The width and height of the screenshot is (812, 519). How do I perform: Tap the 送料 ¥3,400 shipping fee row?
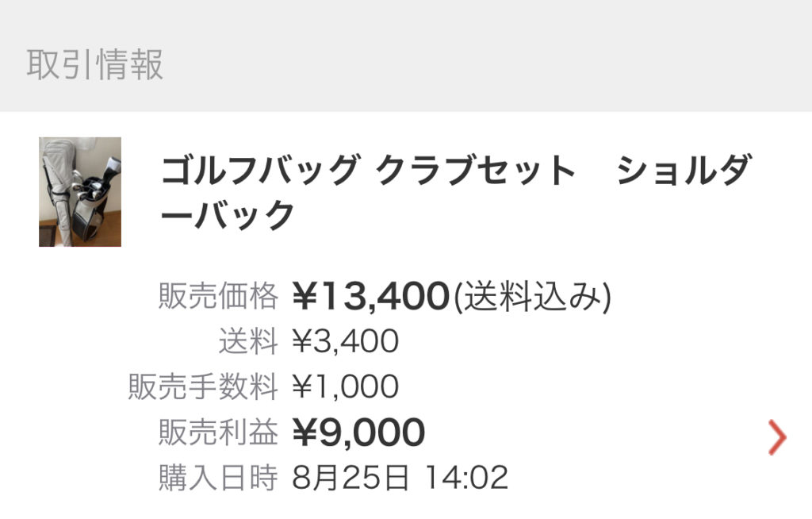[x=308, y=341]
